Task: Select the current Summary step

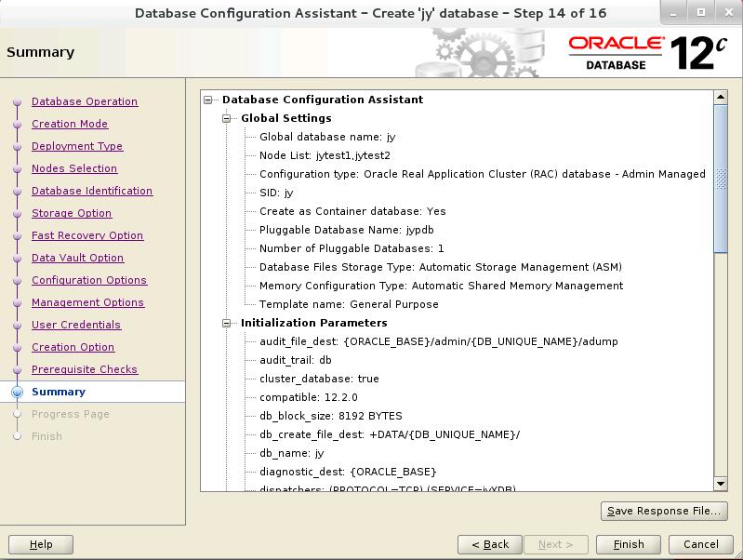Action: [59, 392]
